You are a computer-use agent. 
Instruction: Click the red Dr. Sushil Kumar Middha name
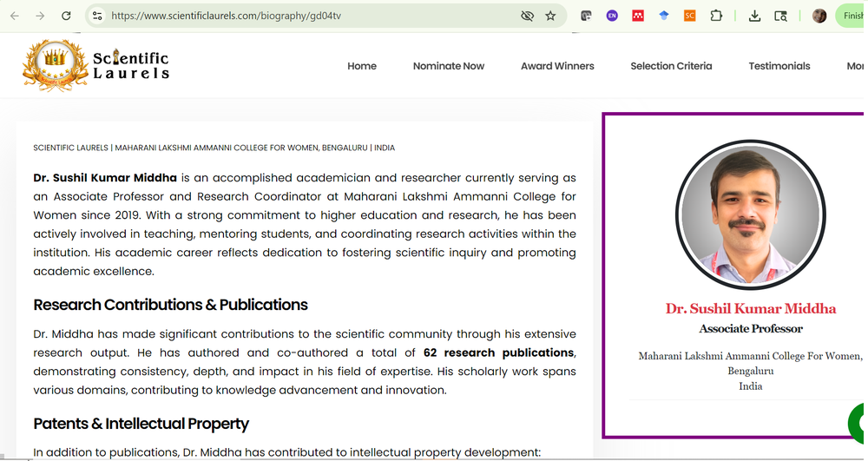point(750,308)
